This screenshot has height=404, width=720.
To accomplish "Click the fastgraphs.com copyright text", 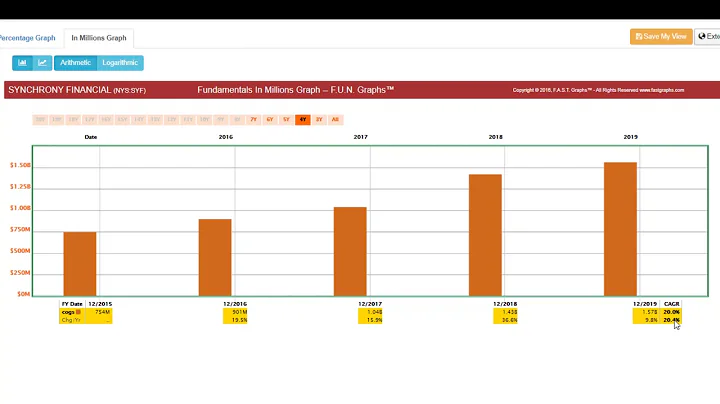I will [598, 90].
